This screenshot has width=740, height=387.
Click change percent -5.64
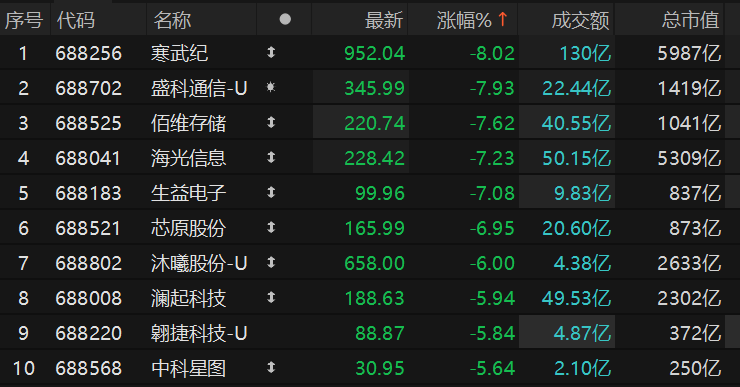492,368
